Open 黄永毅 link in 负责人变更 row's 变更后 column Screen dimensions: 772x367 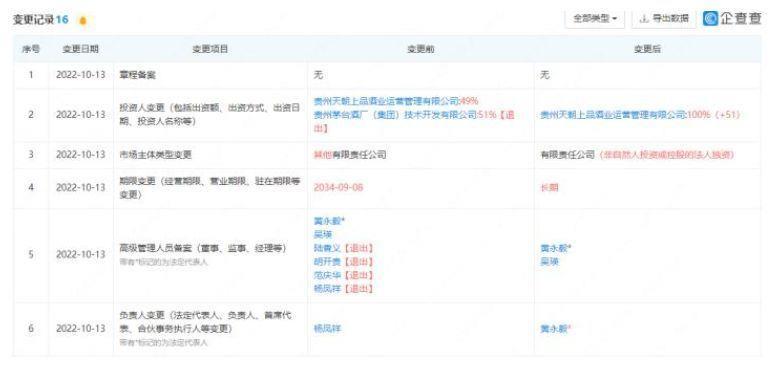coord(555,328)
